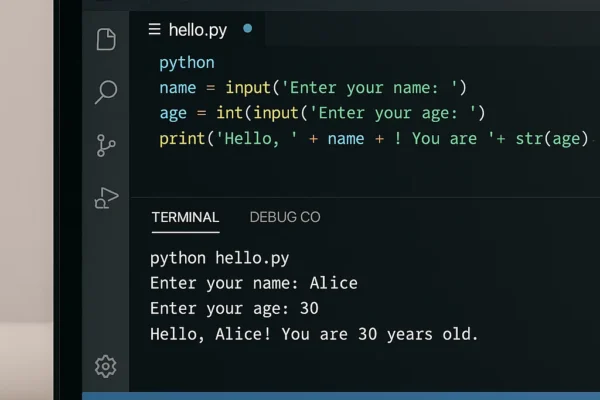Open the Manage gear icon
600x400 pixels.
point(106,366)
